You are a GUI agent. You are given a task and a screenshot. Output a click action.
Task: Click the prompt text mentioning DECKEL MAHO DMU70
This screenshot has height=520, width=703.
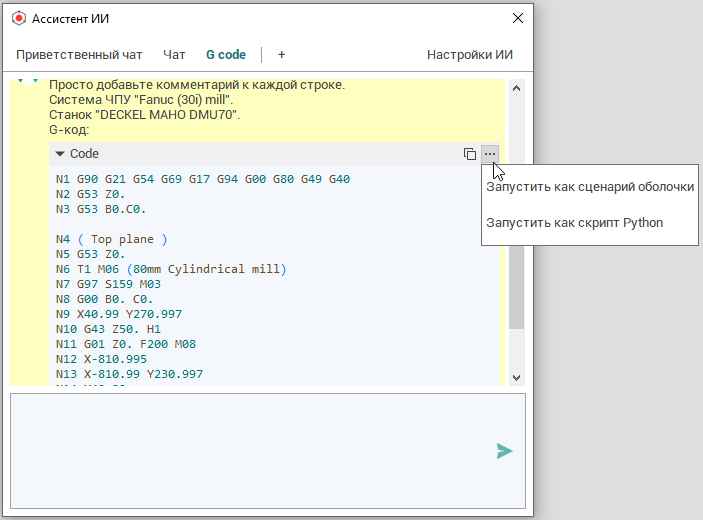[144, 114]
